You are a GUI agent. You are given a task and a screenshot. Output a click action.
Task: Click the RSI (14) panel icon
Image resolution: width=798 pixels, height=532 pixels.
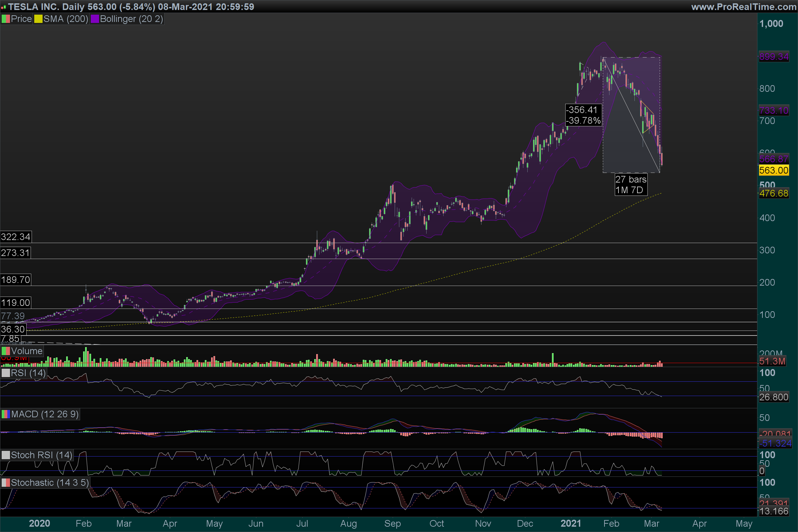(6, 373)
